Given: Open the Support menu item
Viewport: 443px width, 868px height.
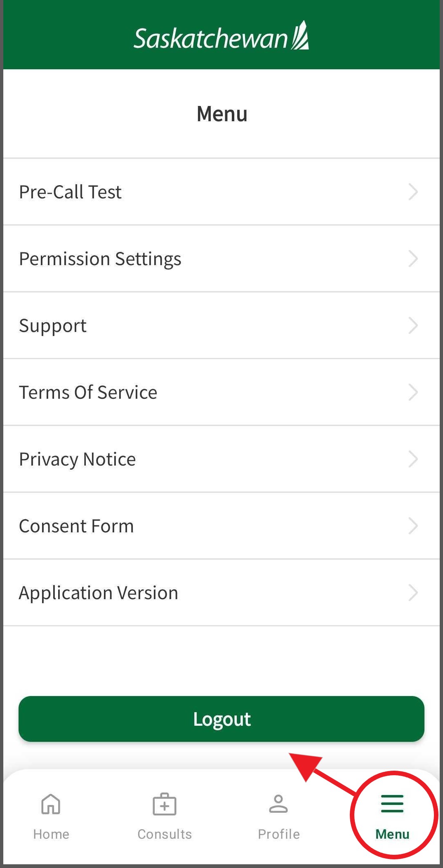Looking at the screenshot, I should pyautogui.click(x=53, y=326).
